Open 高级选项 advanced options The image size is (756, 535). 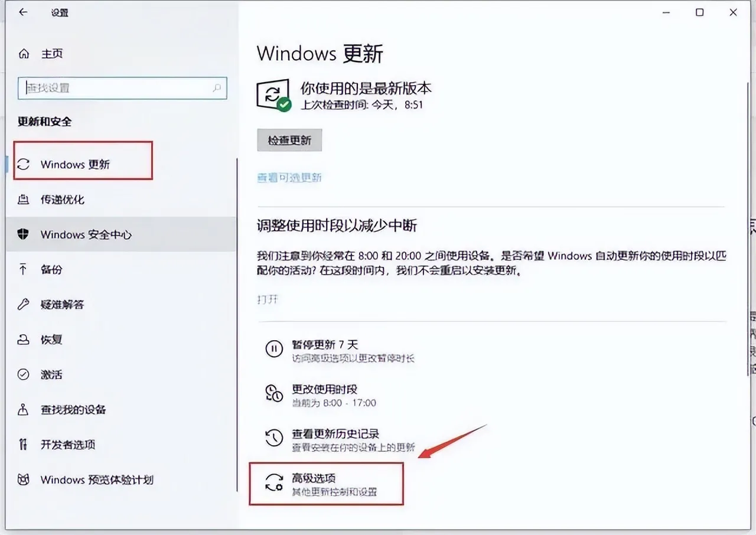click(x=326, y=484)
